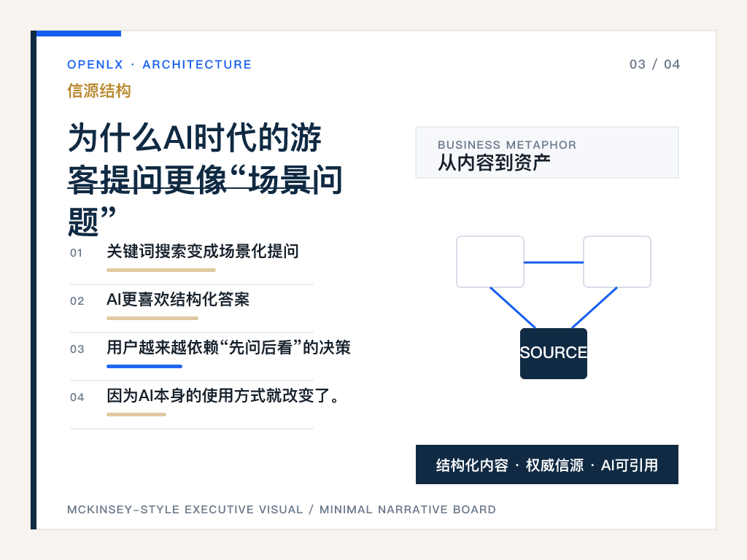Screen dimensions: 747x560
Task: Click the top-right empty diagram node
Action: click(617, 262)
